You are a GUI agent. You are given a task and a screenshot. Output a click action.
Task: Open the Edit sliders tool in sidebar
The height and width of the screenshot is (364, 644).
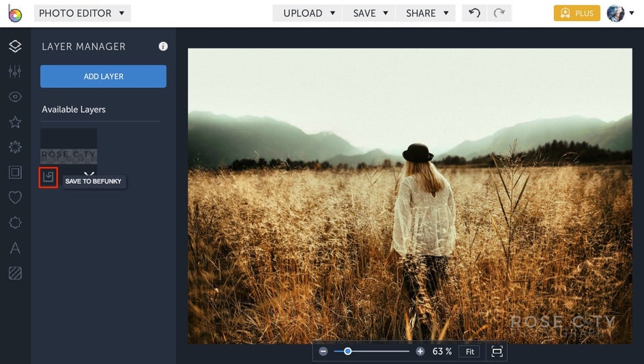[x=15, y=72]
